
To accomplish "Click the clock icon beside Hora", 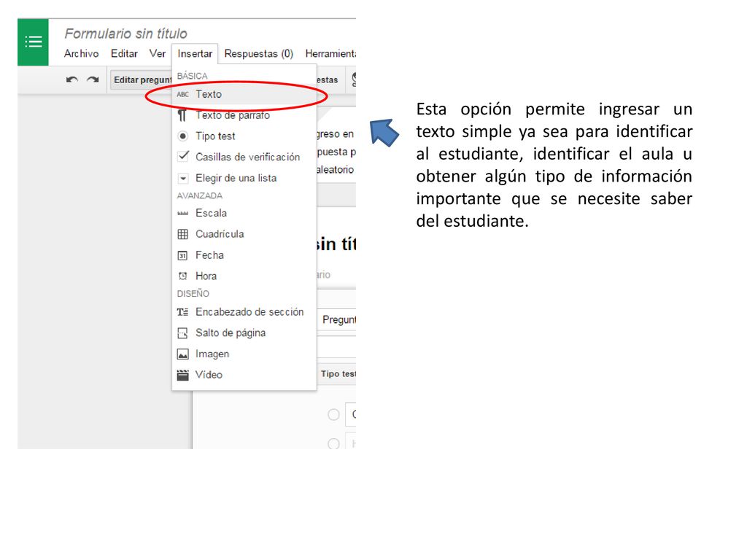I will (182, 276).
